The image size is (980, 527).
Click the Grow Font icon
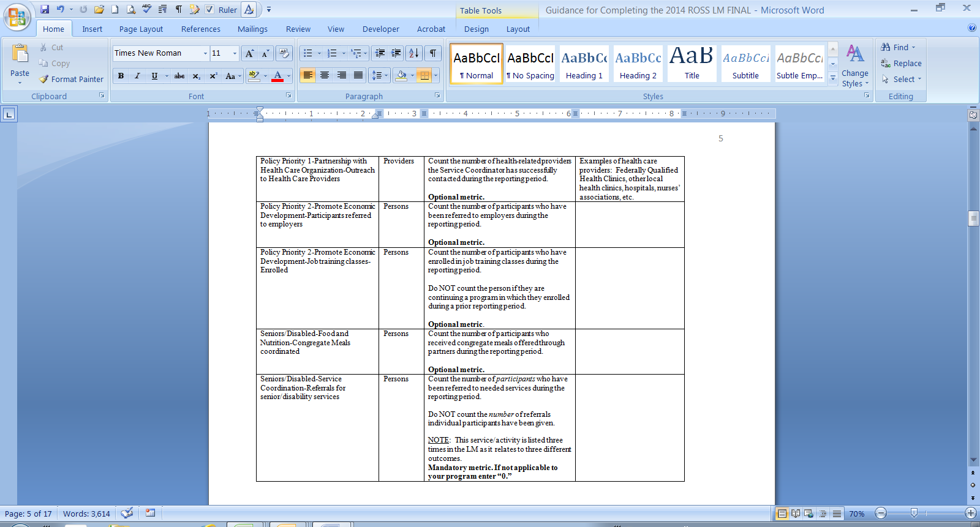pyautogui.click(x=249, y=53)
